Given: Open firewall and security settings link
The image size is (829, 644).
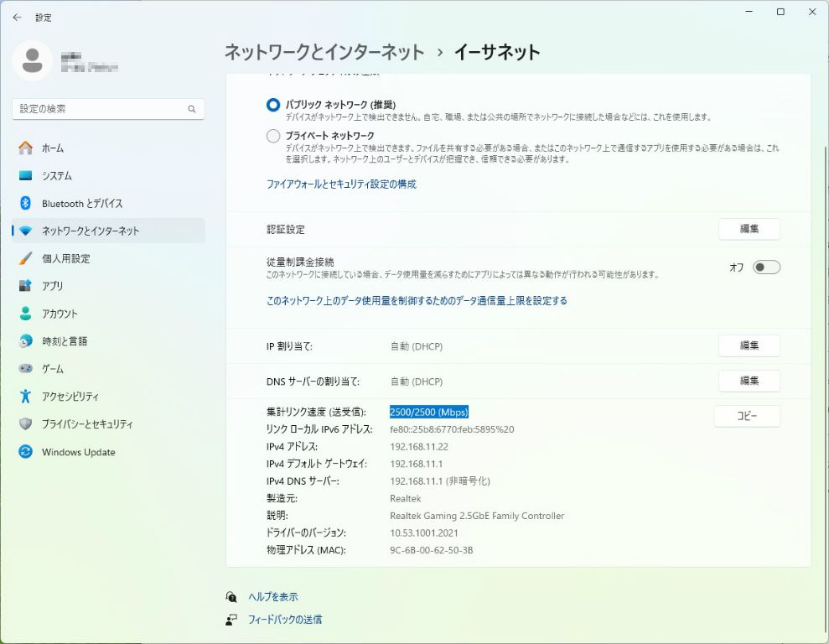Looking at the screenshot, I should (341, 184).
